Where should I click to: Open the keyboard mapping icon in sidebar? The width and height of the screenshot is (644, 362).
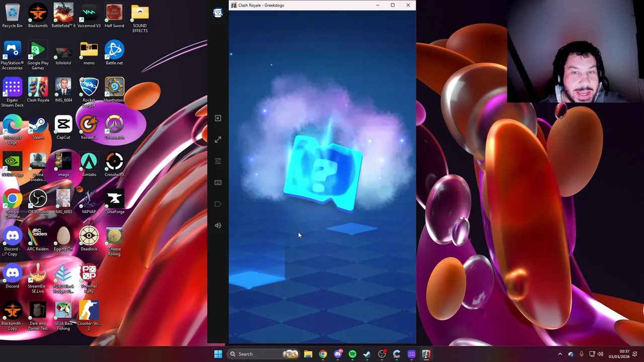218,183
